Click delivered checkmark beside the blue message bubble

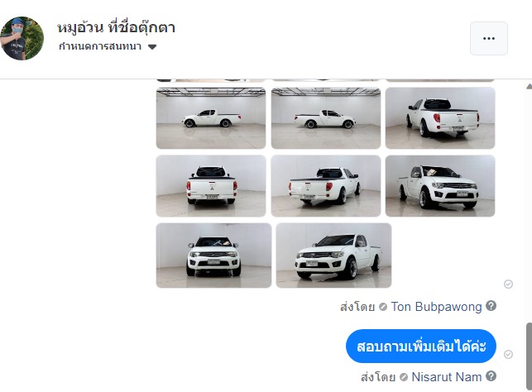[508, 354]
